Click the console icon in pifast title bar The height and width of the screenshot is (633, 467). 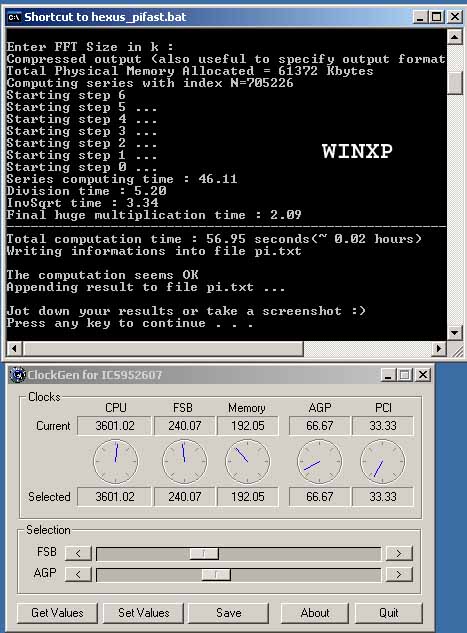click(14, 17)
